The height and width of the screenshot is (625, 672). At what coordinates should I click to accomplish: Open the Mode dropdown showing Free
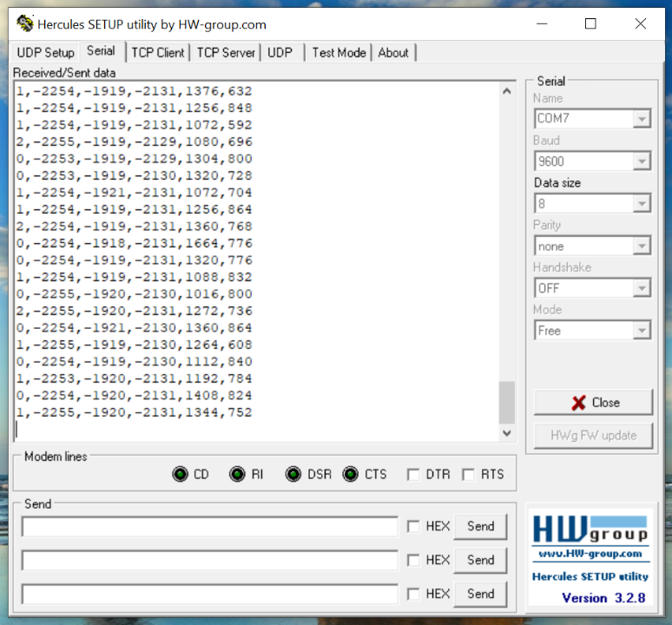click(642, 330)
